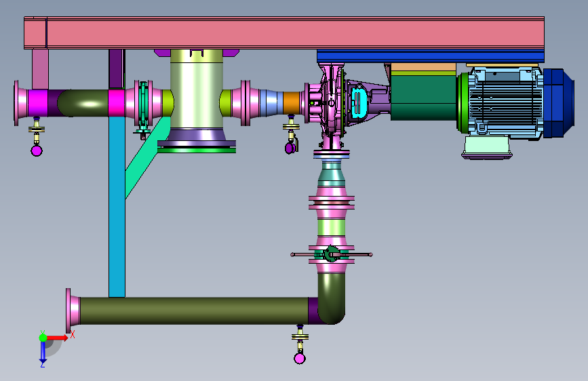Select the magenta ball gauge under the bottom pipe
Viewport: 588px width, 381px height.
(x=300, y=359)
